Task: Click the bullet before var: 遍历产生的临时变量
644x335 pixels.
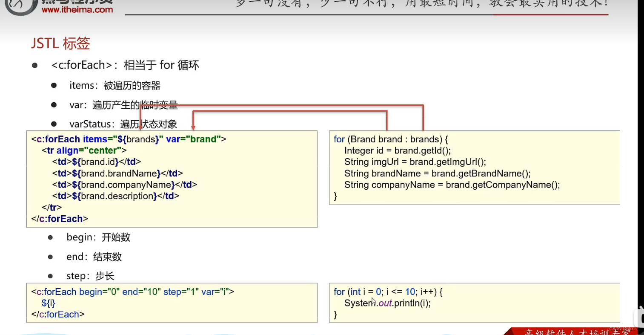Action: [54, 104]
